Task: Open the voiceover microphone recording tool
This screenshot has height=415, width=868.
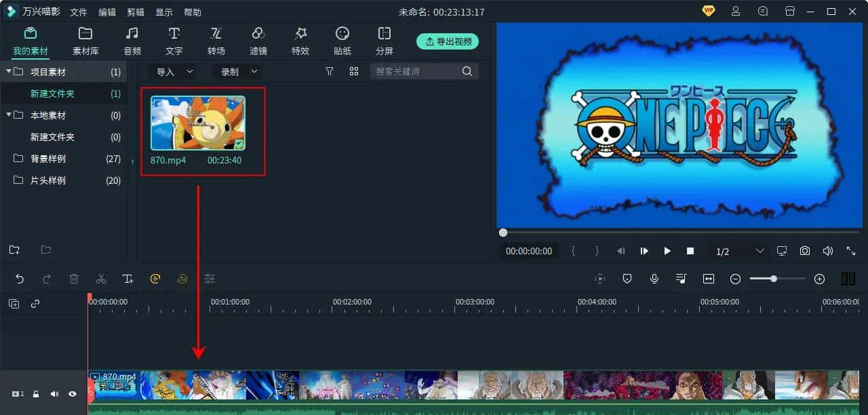Action: pyautogui.click(x=654, y=279)
